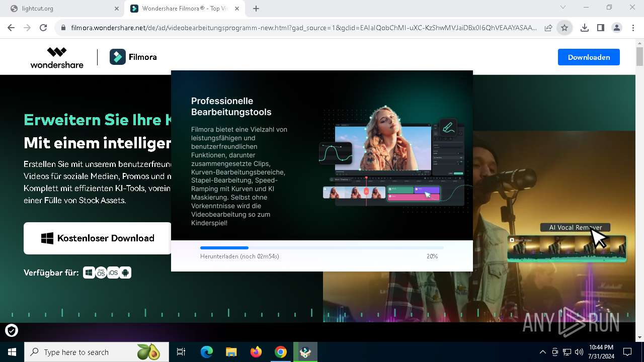Screen dimensions: 644x362
Task: Click the AI Vocal Remover label
Action: pyautogui.click(x=575, y=227)
